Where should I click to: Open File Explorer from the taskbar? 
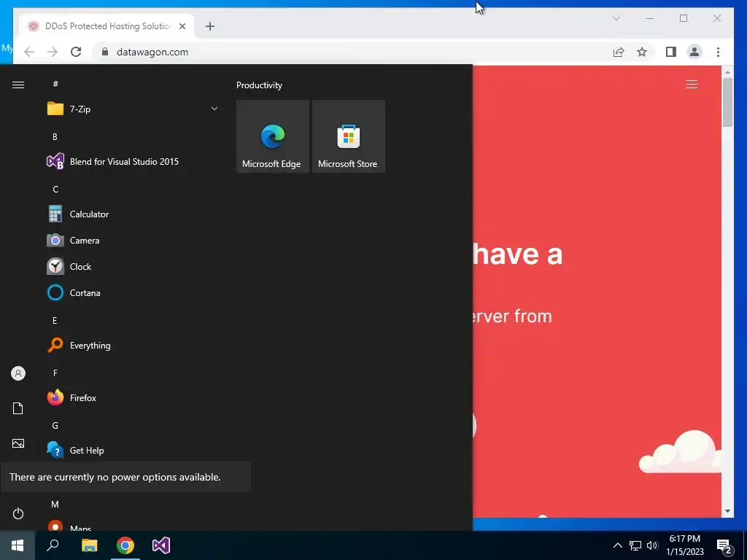pos(89,545)
